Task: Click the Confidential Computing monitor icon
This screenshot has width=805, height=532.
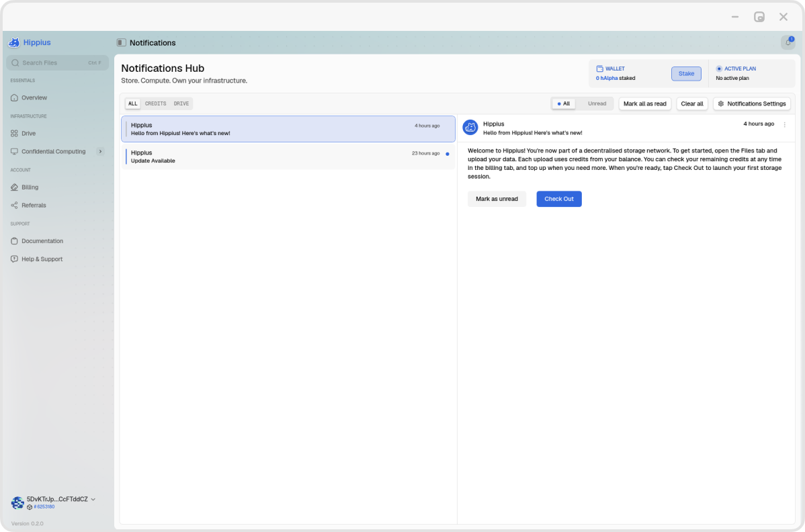Action: point(14,151)
